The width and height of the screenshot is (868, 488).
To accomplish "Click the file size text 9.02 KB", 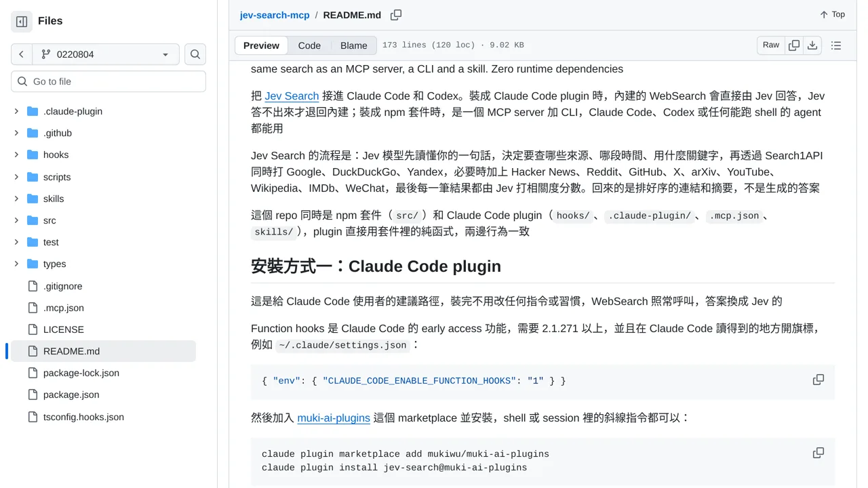I will coord(506,45).
